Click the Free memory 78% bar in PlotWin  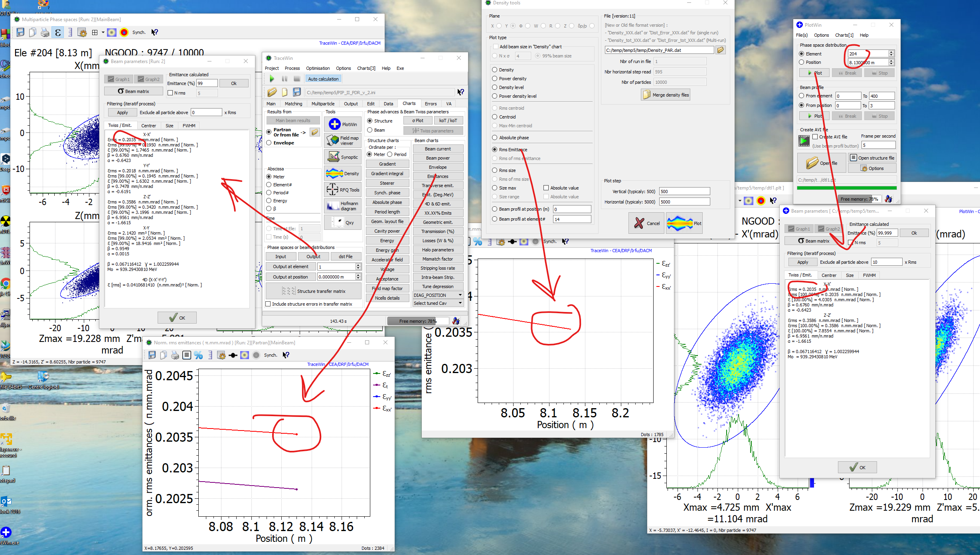[860, 199]
